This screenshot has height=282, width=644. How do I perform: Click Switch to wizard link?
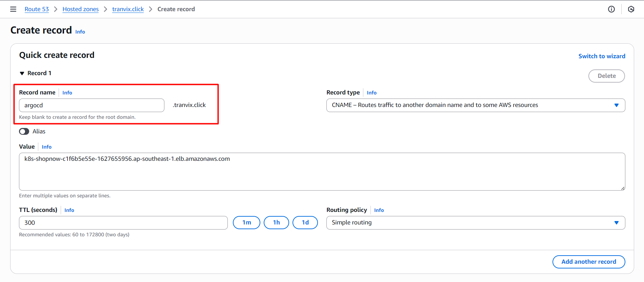coord(602,56)
